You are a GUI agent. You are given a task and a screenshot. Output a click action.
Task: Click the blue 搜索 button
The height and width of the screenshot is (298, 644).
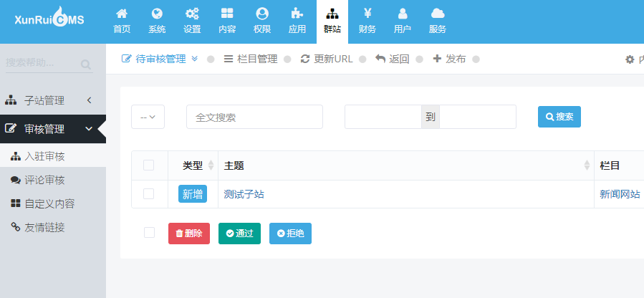tap(559, 117)
